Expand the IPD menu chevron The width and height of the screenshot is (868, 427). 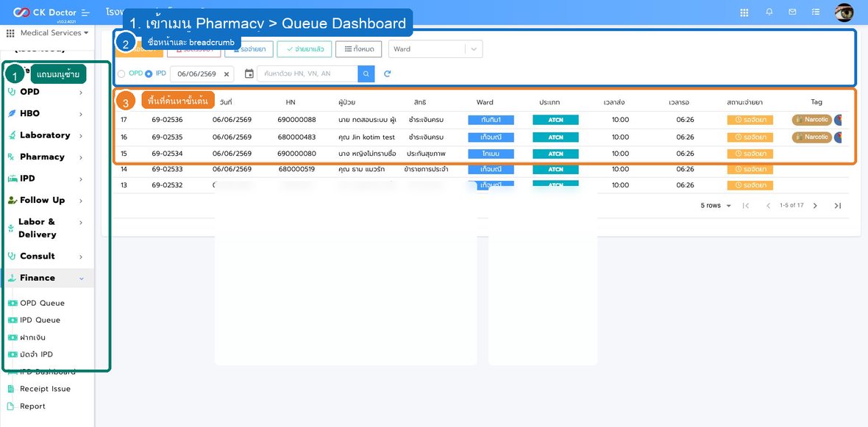pos(81,179)
